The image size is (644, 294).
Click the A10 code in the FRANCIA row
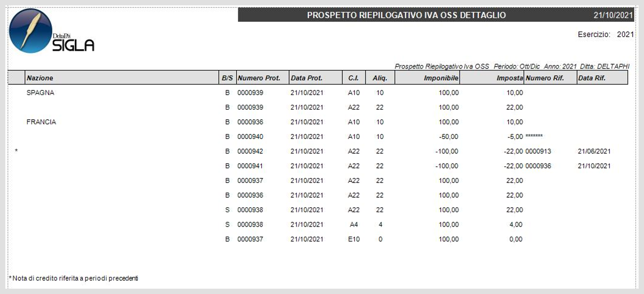[x=354, y=122]
